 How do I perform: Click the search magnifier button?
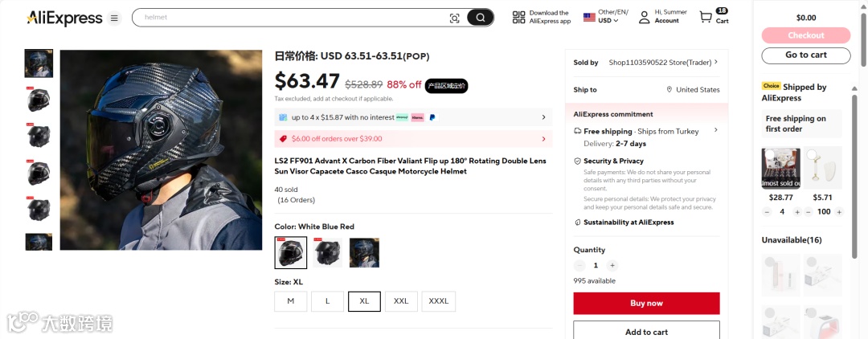pos(481,18)
